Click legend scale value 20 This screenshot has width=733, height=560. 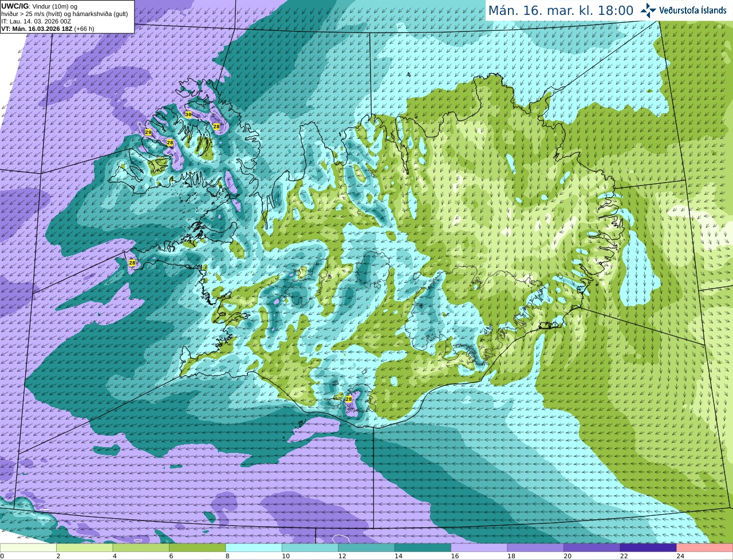(x=568, y=556)
